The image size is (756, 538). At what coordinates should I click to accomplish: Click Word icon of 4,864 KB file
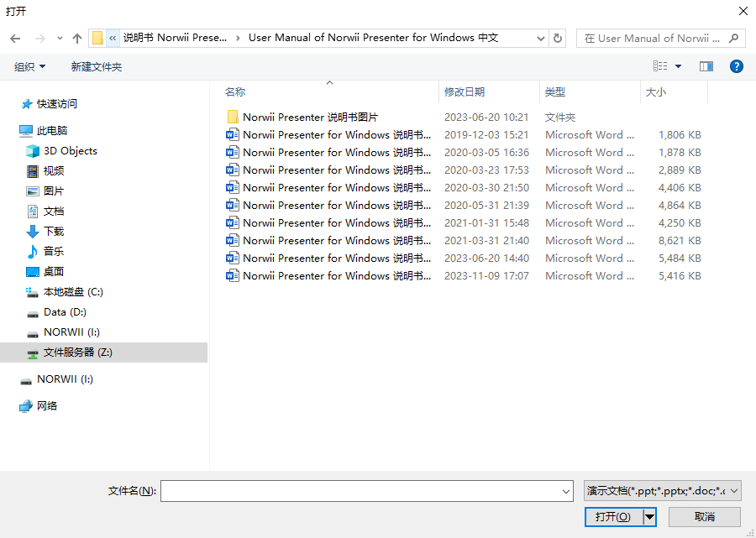[233, 205]
